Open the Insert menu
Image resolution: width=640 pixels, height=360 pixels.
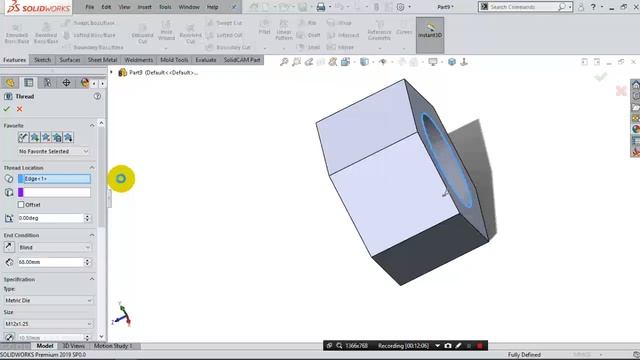[144, 7]
